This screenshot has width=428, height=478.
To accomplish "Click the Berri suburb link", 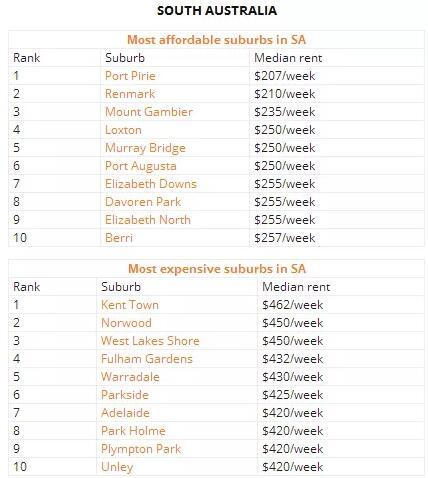I will [x=119, y=238].
